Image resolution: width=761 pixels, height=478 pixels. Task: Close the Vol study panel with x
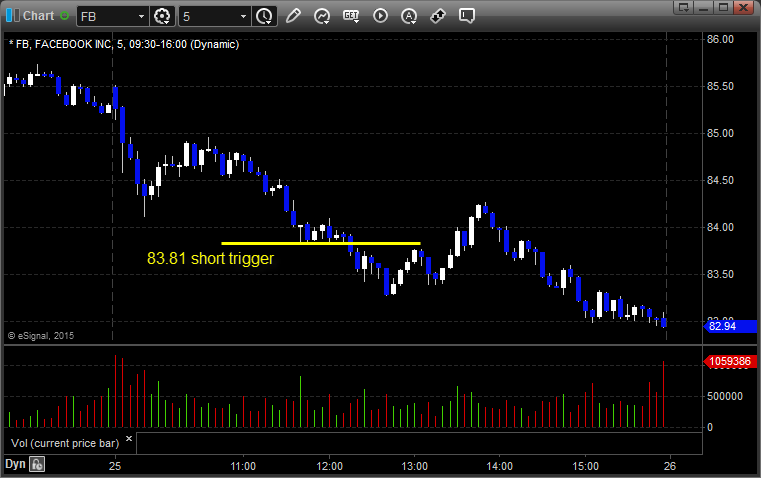(129, 439)
